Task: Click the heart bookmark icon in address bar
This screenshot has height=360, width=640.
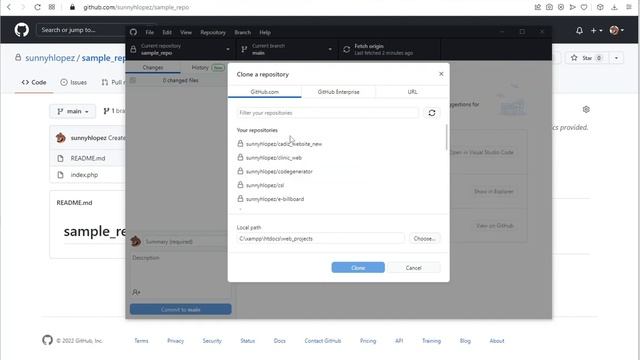Action: point(584,7)
